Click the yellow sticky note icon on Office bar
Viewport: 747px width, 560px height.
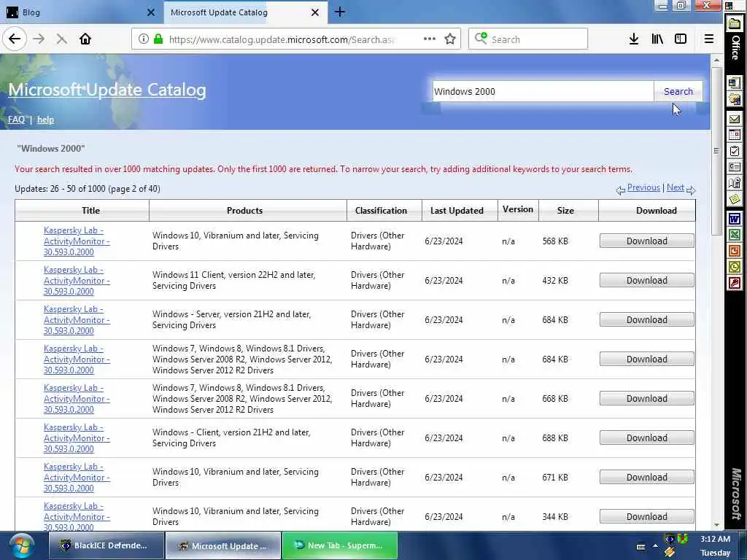[735, 198]
